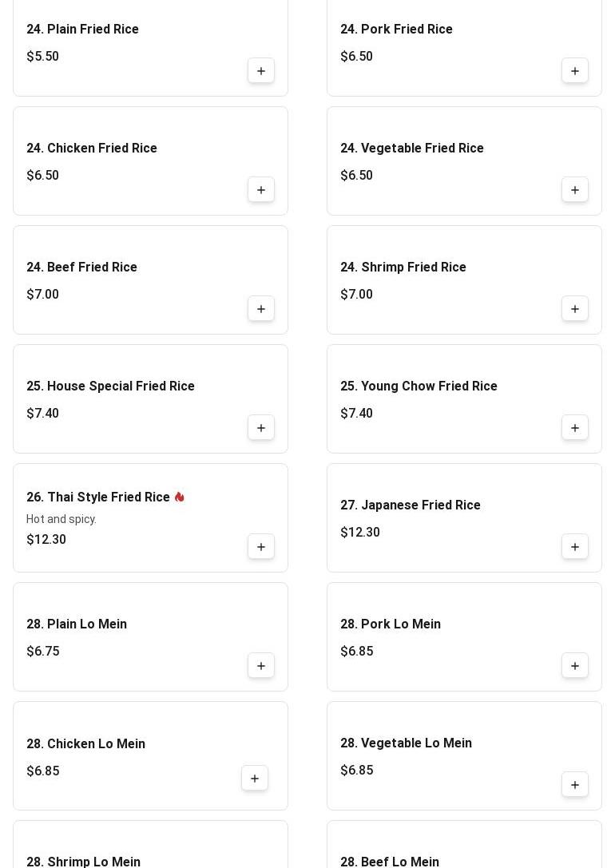This screenshot has height=868, width=615.
Task: Add Vegetable Lo Mein plus icon
Action: (x=574, y=785)
